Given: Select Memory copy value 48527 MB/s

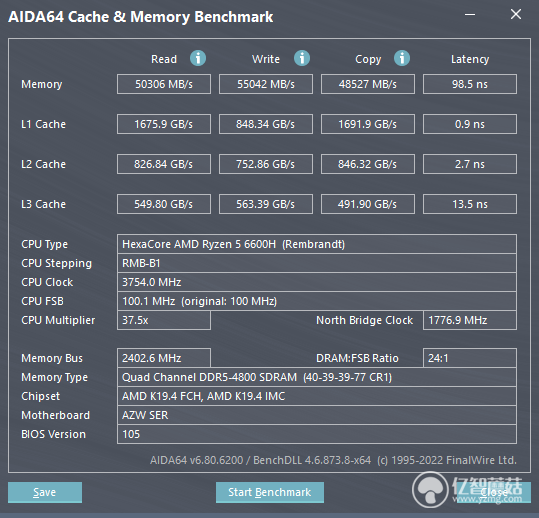Looking at the screenshot, I should point(368,84).
